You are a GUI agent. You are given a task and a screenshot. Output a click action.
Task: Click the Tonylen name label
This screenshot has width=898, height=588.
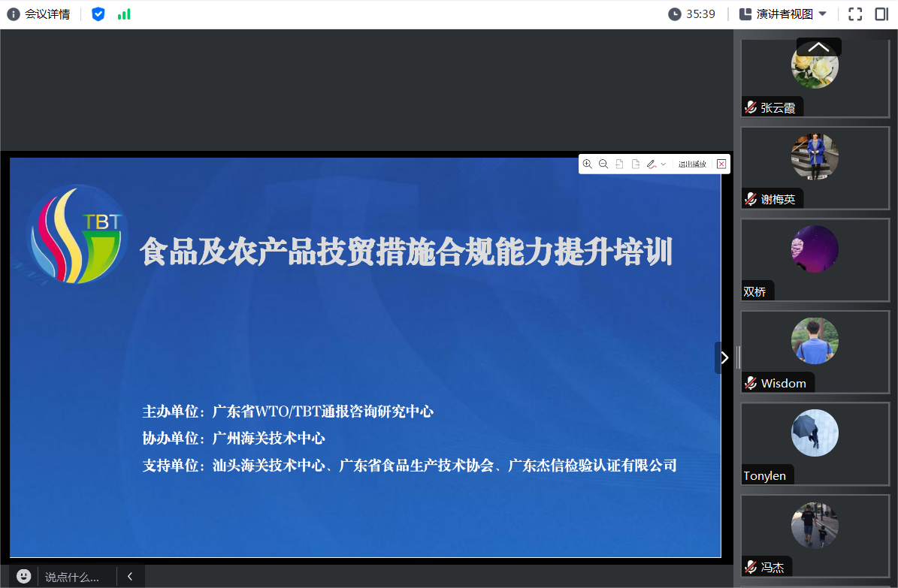(x=764, y=476)
